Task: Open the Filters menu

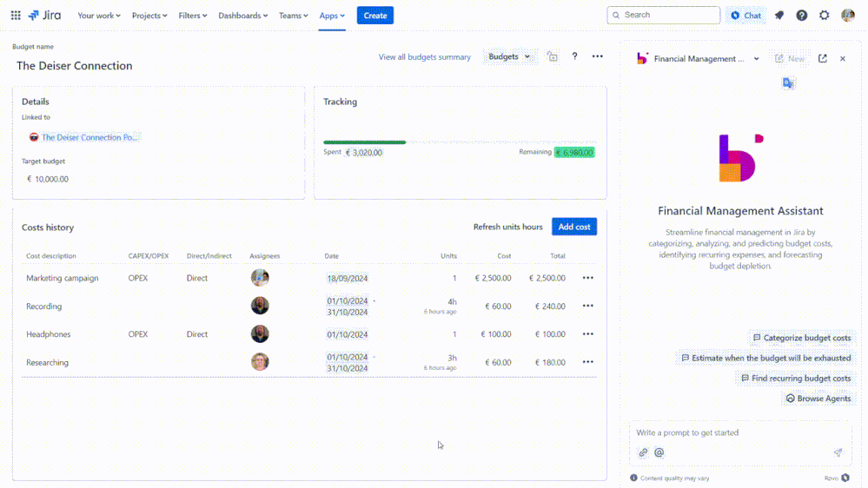Action: tap(193, 16)
